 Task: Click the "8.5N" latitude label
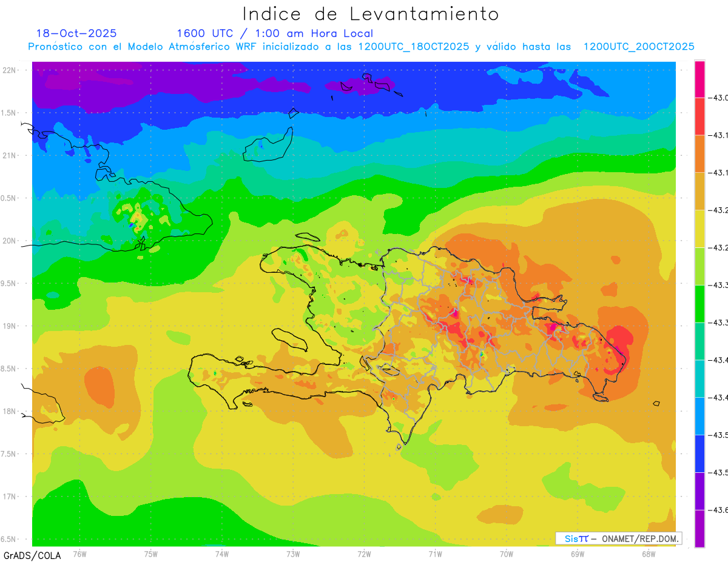pos(9,369)
